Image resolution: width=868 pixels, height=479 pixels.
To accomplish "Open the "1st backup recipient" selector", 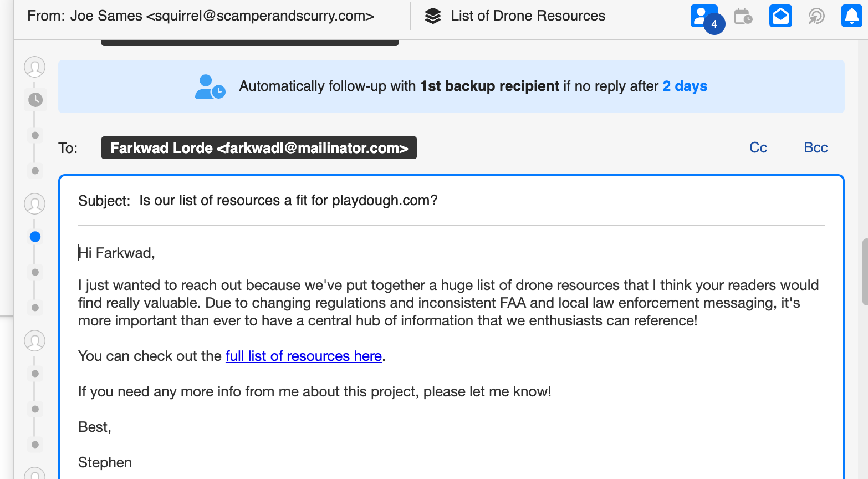I will click(x=489, y=86).
